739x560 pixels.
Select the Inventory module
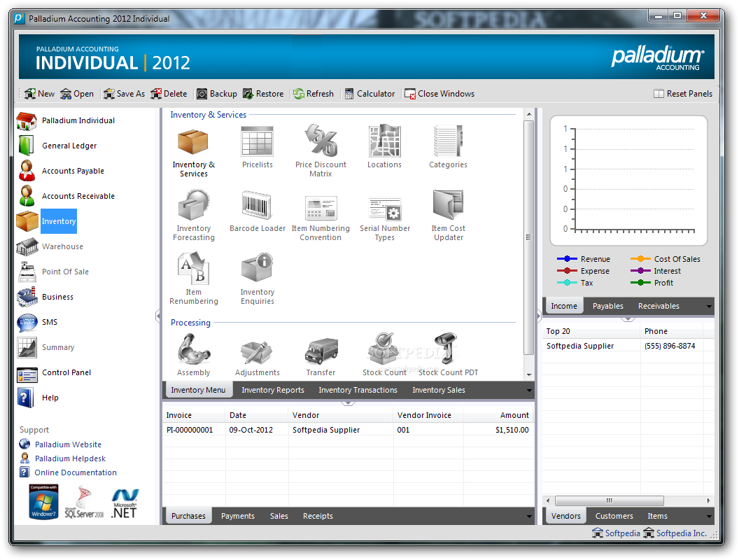[46, 221]
